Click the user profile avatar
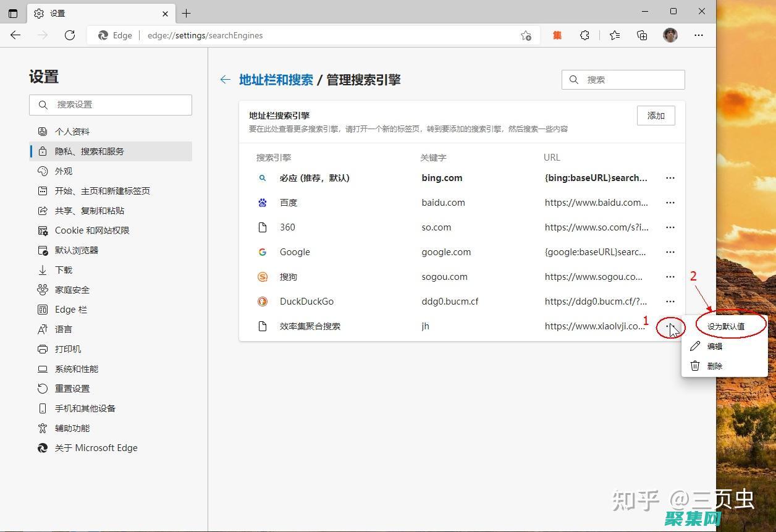 click(x=670, y=35)
